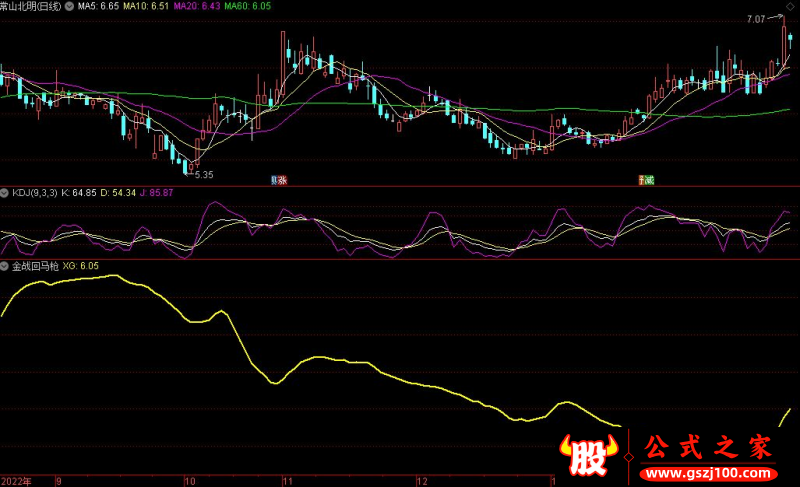Image resolution: width=800 pixels, height=487 pixels.
Task: Open the dropdown arrow next to 常山北明(日线)
Action: pos(68,6)
